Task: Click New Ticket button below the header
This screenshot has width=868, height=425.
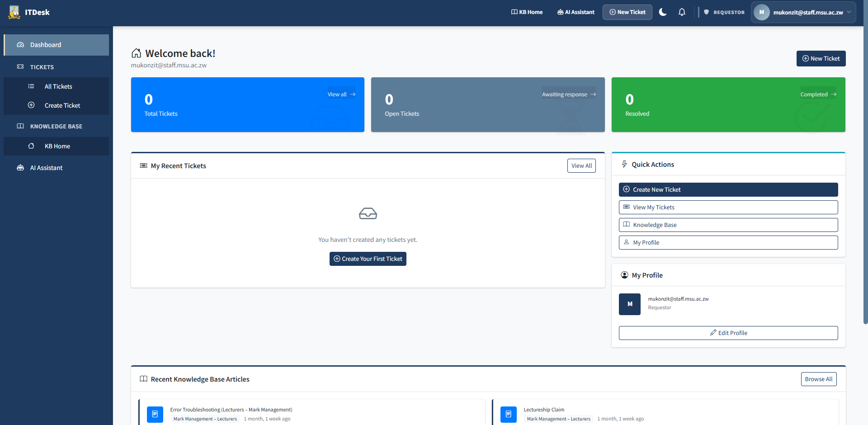Action: pyautogui.click(x=821, y=58)
